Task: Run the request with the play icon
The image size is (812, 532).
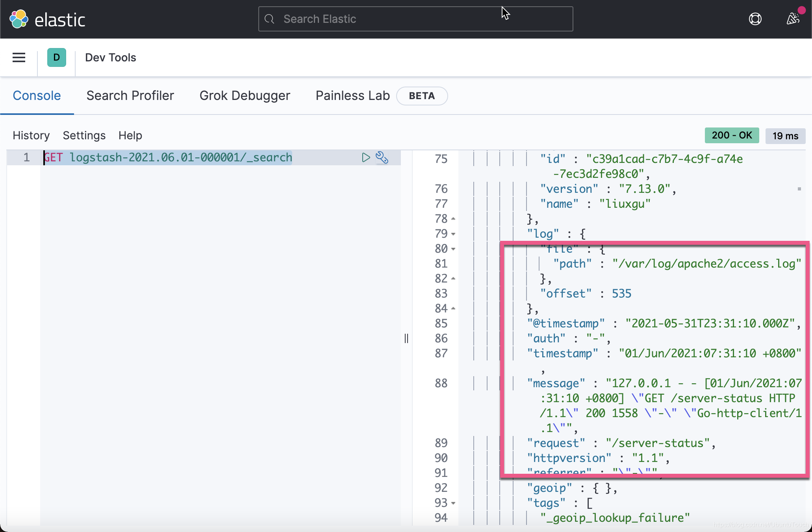Action: point(366,157)
